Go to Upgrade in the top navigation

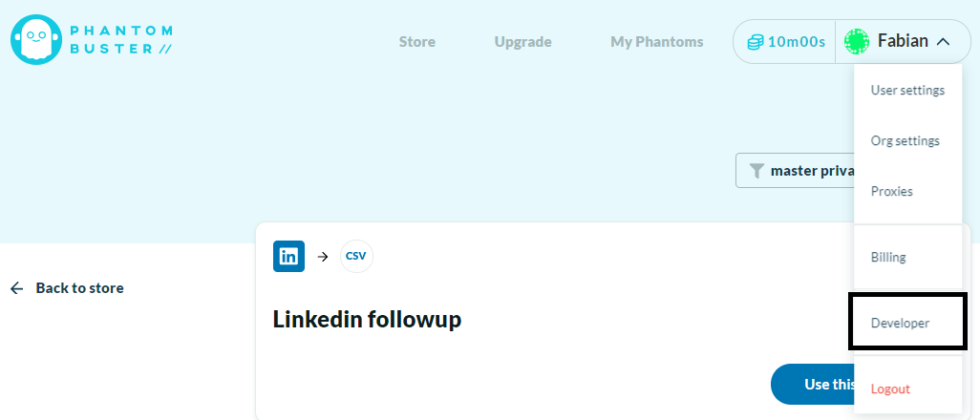(x=522, y=42)
